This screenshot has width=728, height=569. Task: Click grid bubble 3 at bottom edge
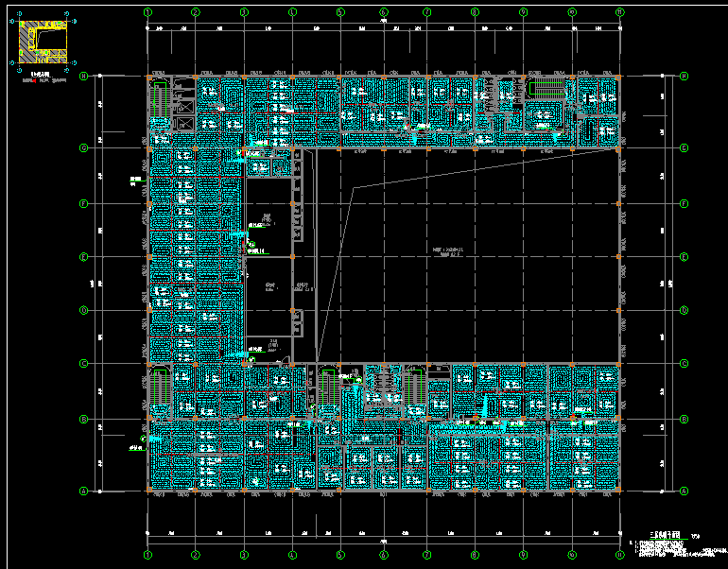pos(244,554)
